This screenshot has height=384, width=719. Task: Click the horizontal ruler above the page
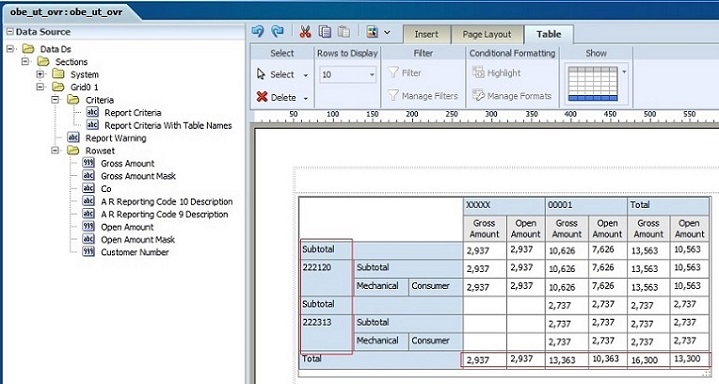(487, 116)
